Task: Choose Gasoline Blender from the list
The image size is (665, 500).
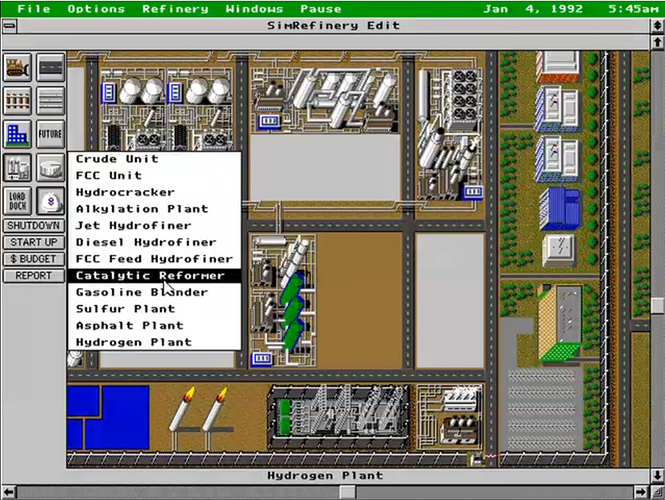Action: point(154,292)
